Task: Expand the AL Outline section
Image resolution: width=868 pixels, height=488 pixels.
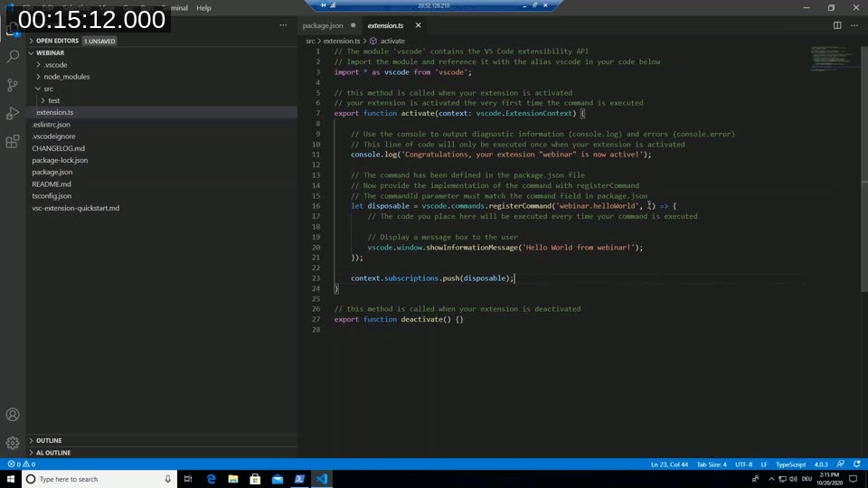Action: [x=53, y=453]
